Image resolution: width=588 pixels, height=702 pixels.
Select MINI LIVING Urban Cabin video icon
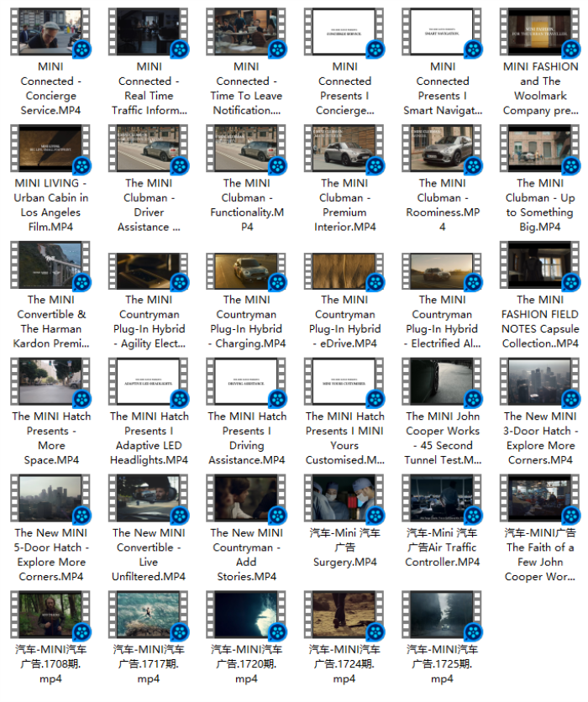coord(50,149)
